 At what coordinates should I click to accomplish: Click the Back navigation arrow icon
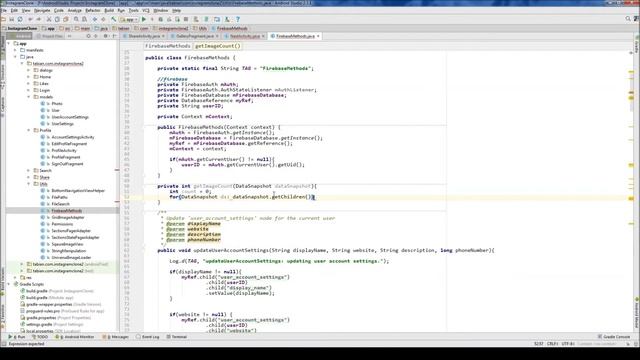(95, 19)
